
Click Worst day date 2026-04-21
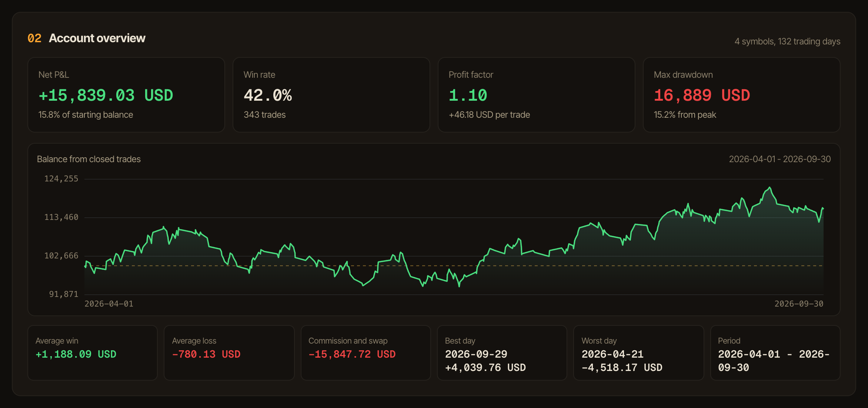click(x=612, y=354)
